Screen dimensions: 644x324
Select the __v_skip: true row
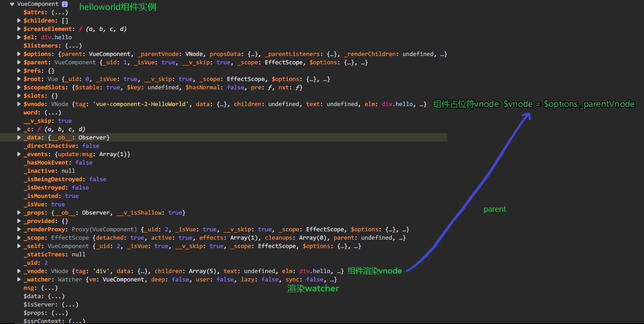pos(48,121)
